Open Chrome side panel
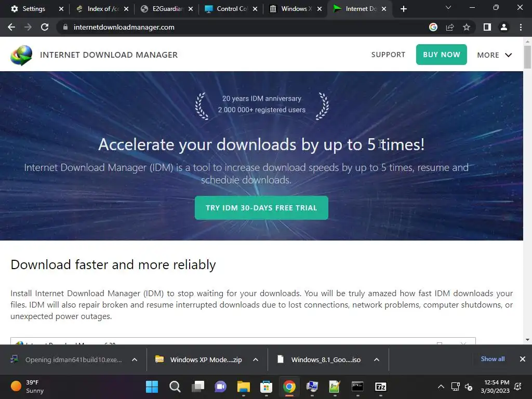Screen dimensions: 532x399 pos(487,27)
